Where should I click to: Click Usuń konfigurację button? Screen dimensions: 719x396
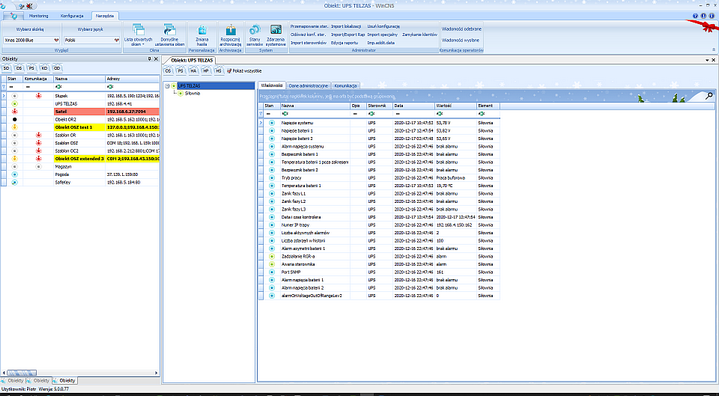point(383,26)
